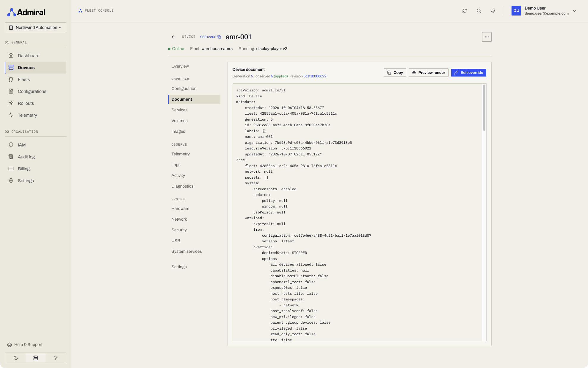The image size is (588, 368).
Task: Select system theme option in switcher
Action: coord(36,358)
